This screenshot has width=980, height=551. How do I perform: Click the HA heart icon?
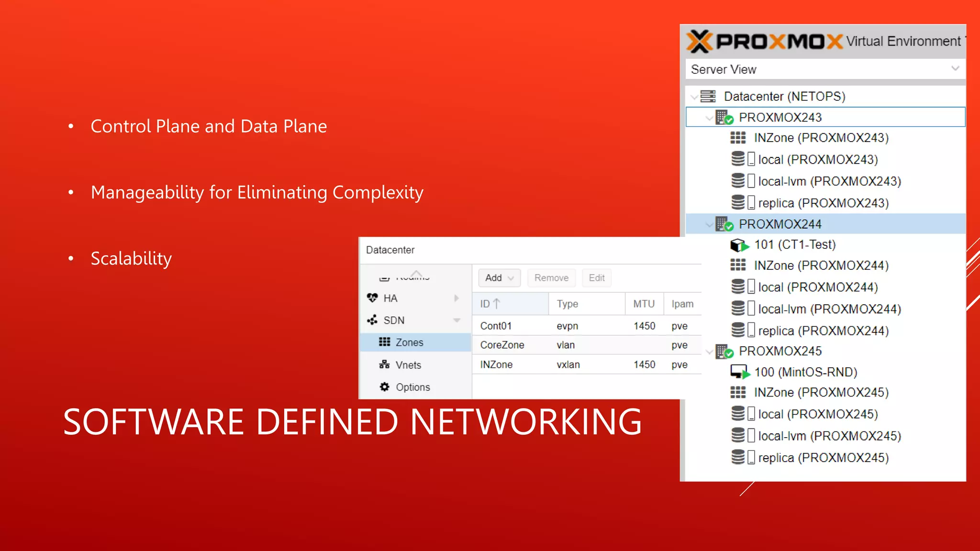point(372,298)
